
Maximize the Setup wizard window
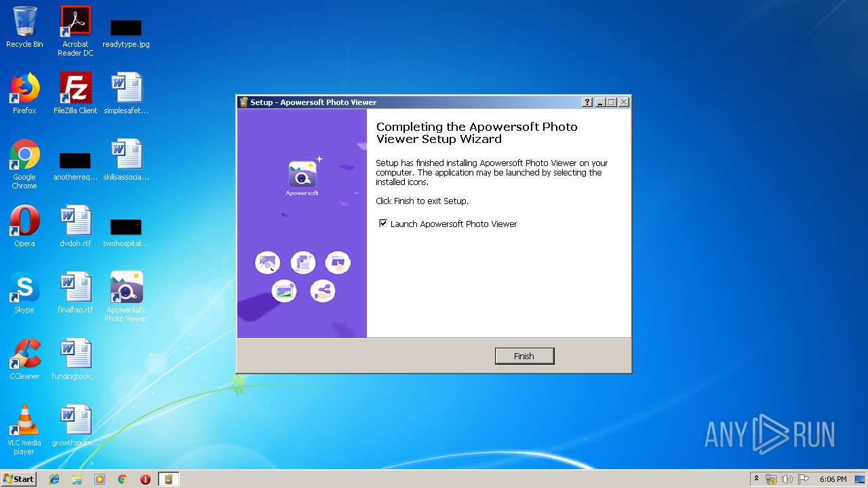612,102
